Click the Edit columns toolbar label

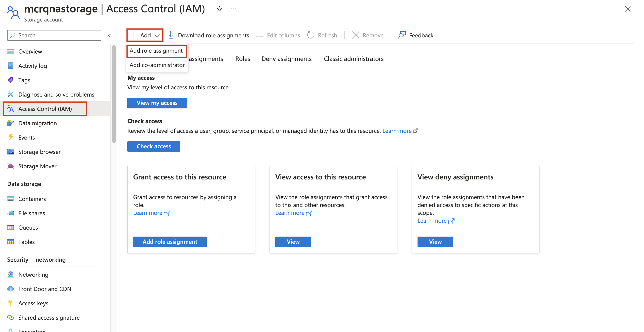[283, 35]
